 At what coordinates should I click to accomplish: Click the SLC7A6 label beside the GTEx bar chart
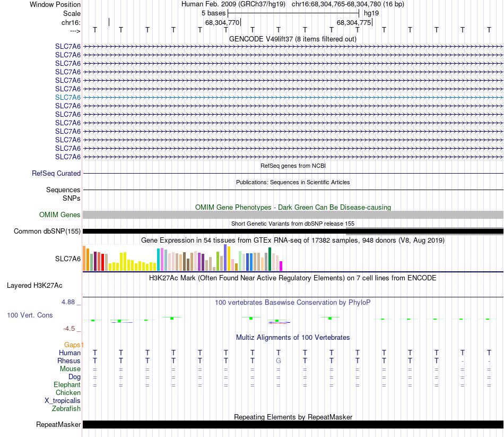tap(68, 259)
